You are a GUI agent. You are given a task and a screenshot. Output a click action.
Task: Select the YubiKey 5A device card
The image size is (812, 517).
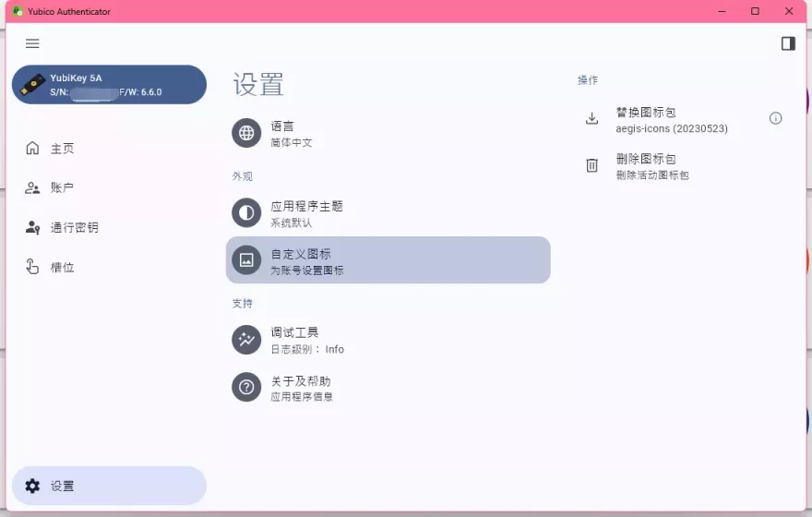click(x=109, y=85)
